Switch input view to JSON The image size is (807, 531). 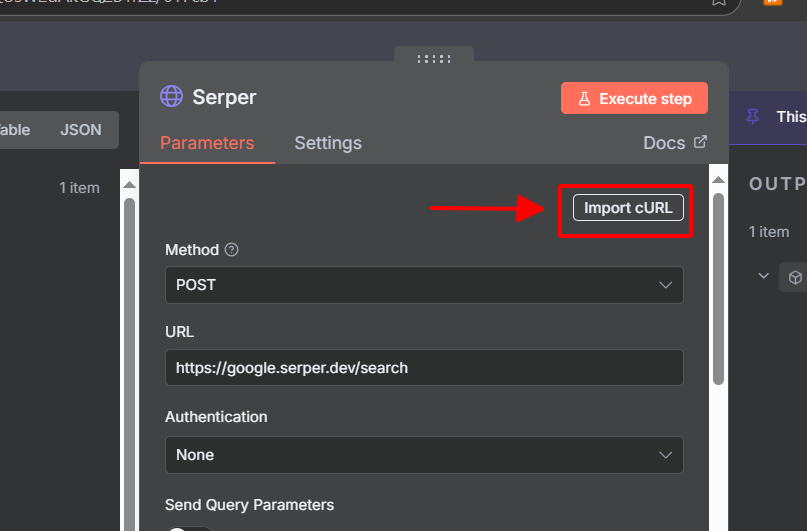[x=81, y=130]
